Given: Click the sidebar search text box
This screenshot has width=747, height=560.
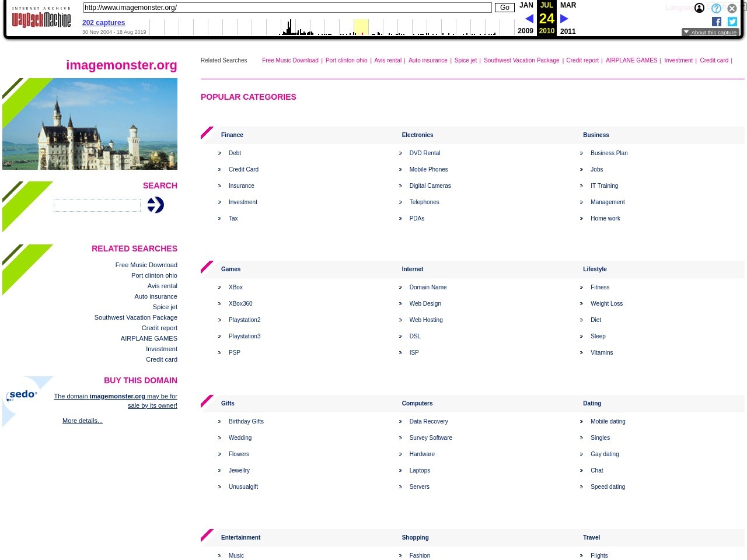Looking at the screenshot, I should click(x=97, y=205).
